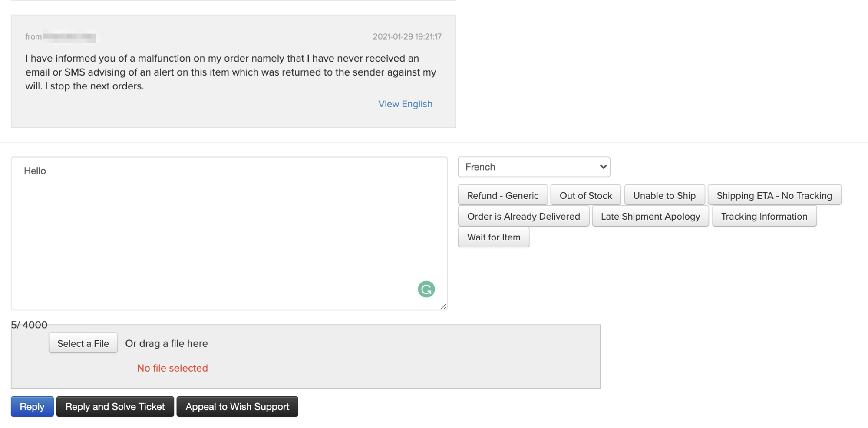Insert the Out of Stock template
This screenshot has height=428, width=868.
point(585,195)
